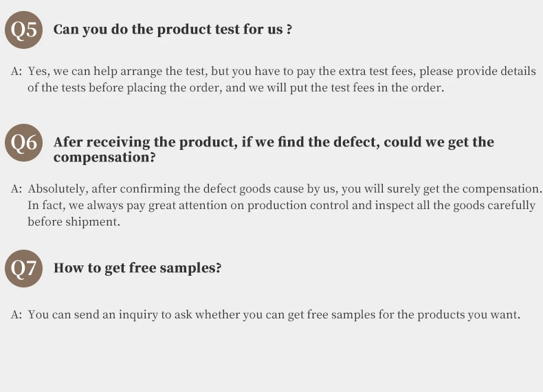Click the Q7 circular badge
Image resolution: width=543 pixels, height=392 pixels.
24,268
